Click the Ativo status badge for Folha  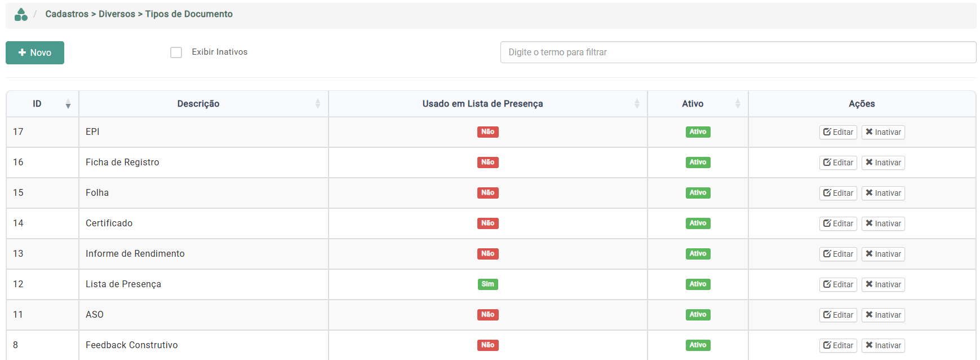[x=698, y=193]
